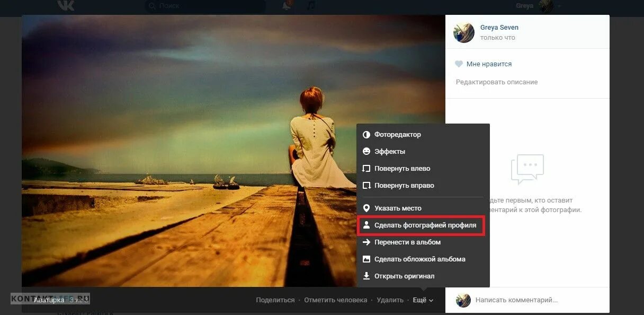Click Мне нравится like button
This screenshot has height=315, width=644.
point(483,64)
